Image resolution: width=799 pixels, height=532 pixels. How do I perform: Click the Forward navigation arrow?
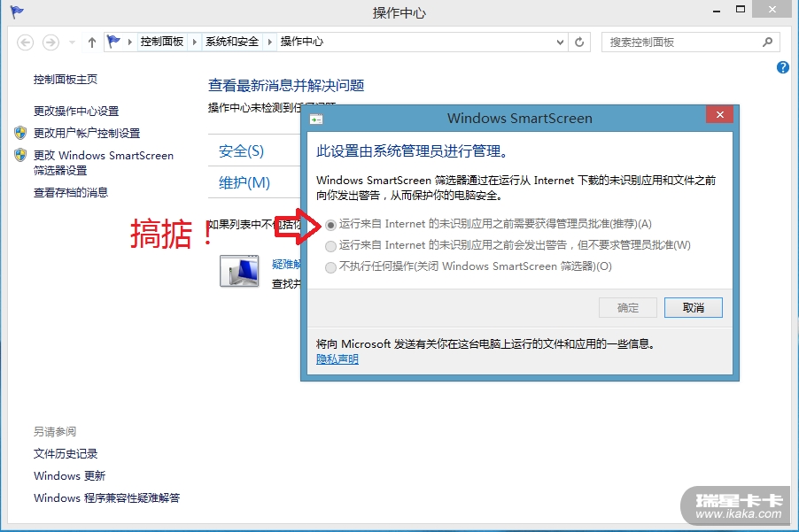[x=50, y=42]
